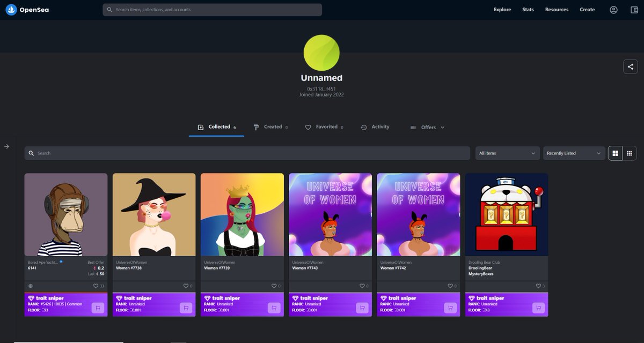Favorite DroolingBear MysteryBoxes heart icon
The image size is (644, 343).
click(538, 286)
